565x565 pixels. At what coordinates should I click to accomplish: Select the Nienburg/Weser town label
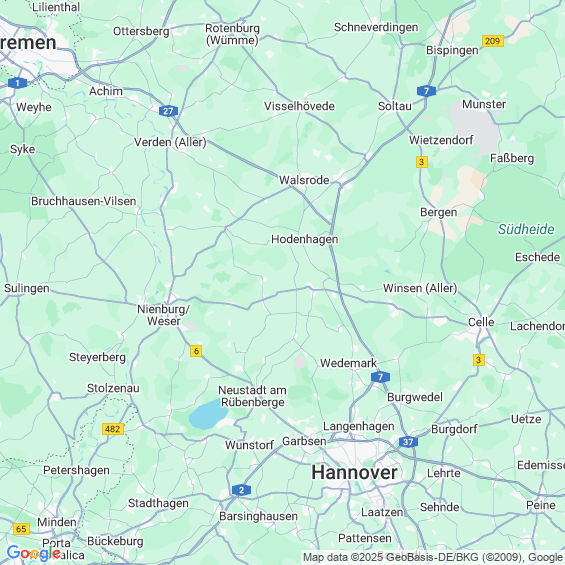pyautogui.click(x=164, y=315)
